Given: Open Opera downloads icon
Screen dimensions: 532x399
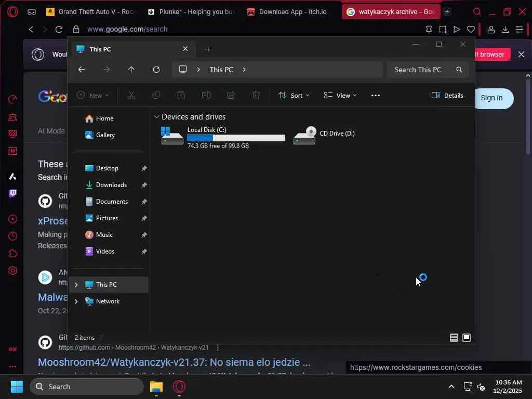Looking at the screenshot, I should [505, 30].
